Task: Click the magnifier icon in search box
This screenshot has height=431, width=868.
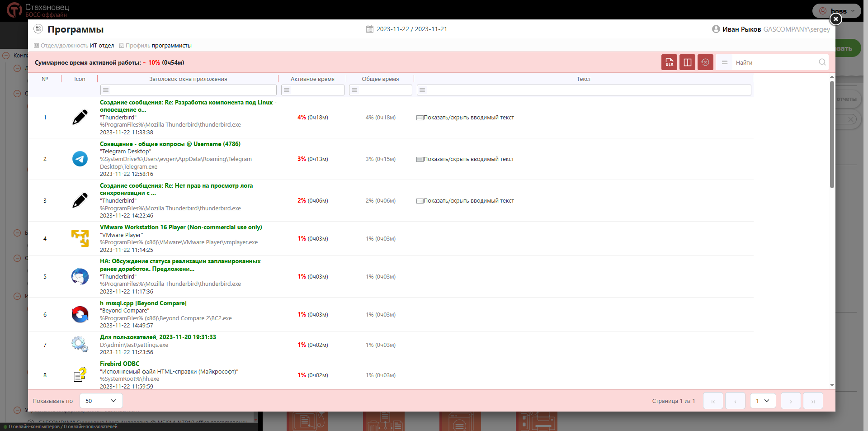Action: tap(822, 62)
